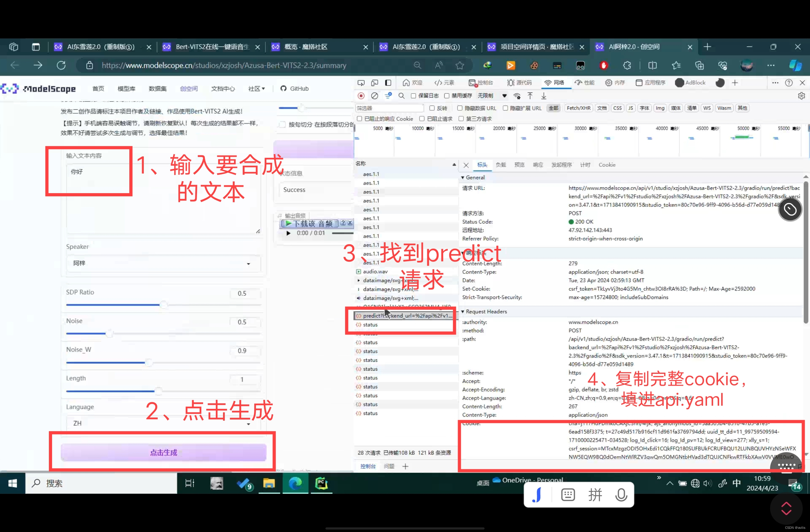
Task: Adjust the Noise slider handle
Action: (109, 333)
